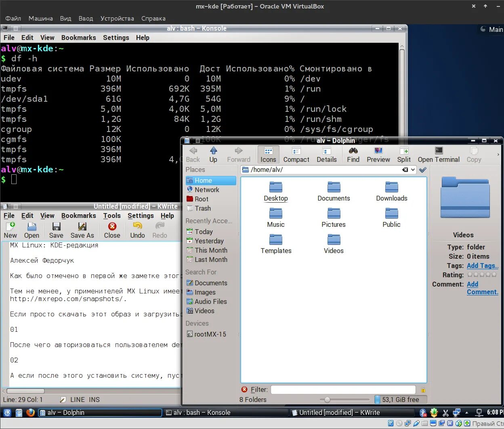Toggle INS insert mode in KWrite status bar
Image resolution: width=504 pixels, height=429 pixels.
pos(94,400)
